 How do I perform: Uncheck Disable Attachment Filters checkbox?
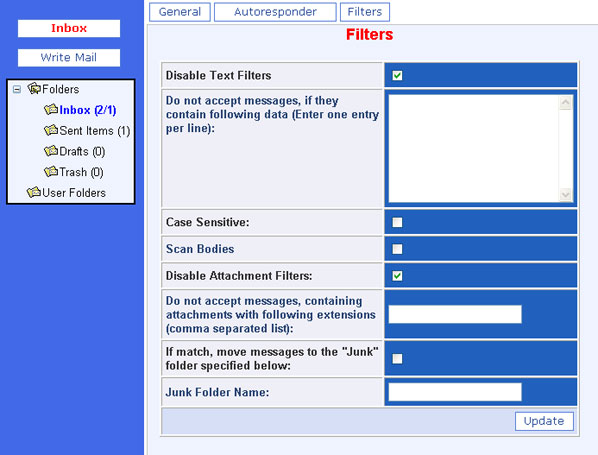click(x=397, y=276)
